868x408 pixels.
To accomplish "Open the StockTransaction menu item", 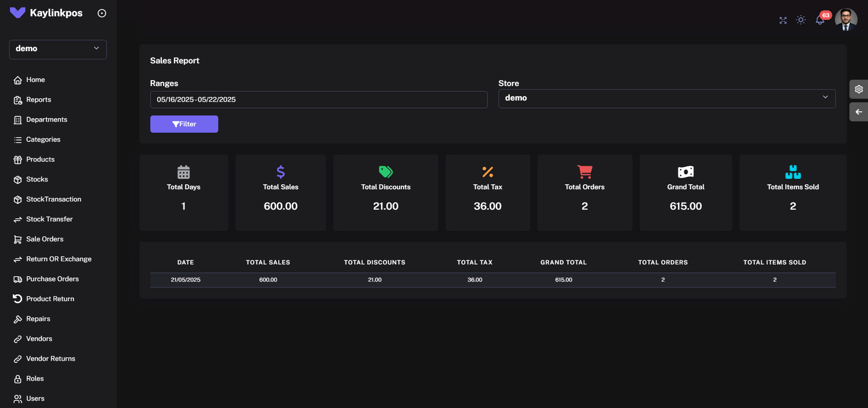I will point(53,199).
